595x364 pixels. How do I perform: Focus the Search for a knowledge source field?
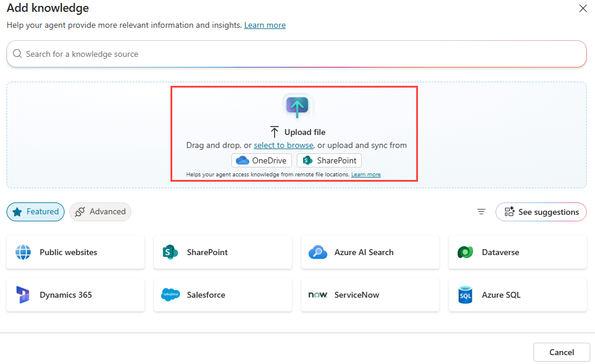point(297,54)
